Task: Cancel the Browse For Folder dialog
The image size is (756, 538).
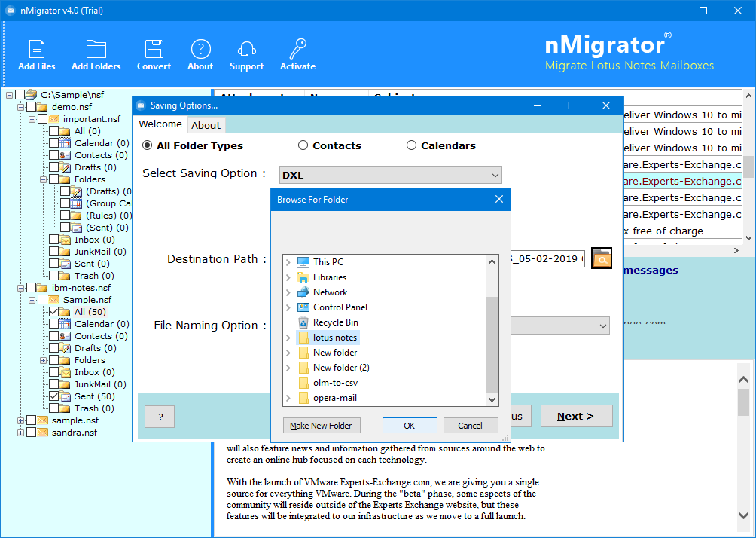Action: pos(470,426)
